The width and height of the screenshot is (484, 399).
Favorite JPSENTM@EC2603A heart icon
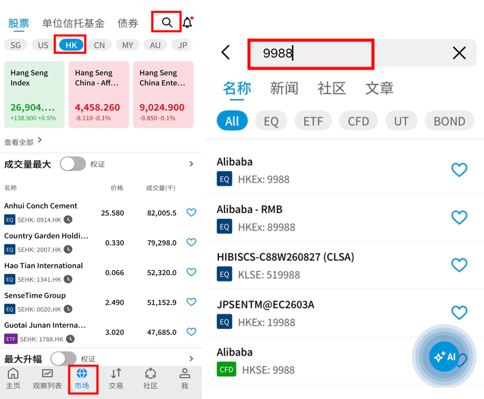459,313
